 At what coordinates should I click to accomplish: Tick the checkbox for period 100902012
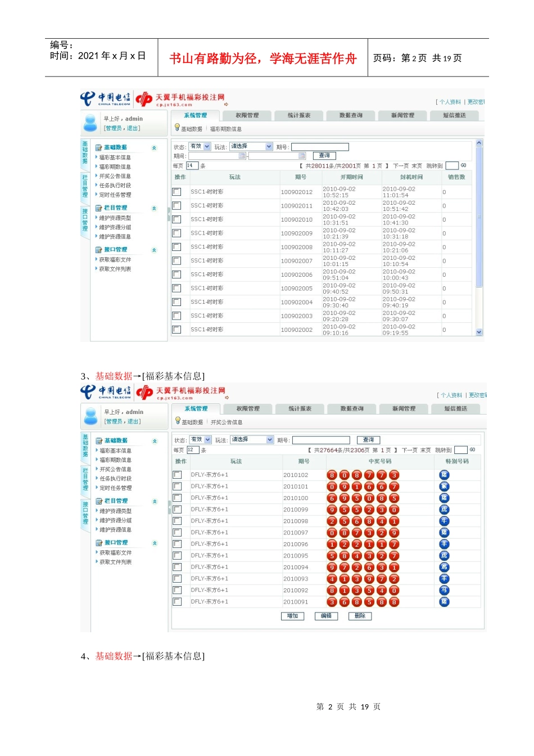click(x=177, y=192)
